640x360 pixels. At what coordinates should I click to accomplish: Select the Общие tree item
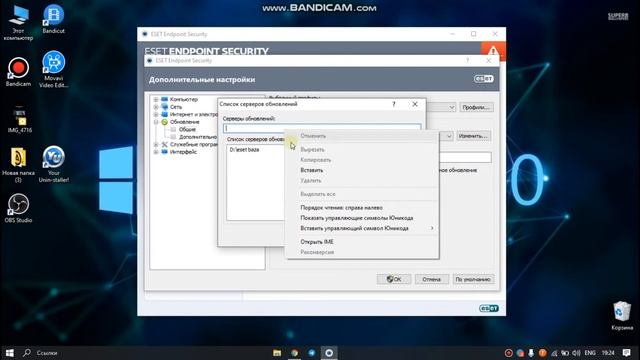point(187,129)
